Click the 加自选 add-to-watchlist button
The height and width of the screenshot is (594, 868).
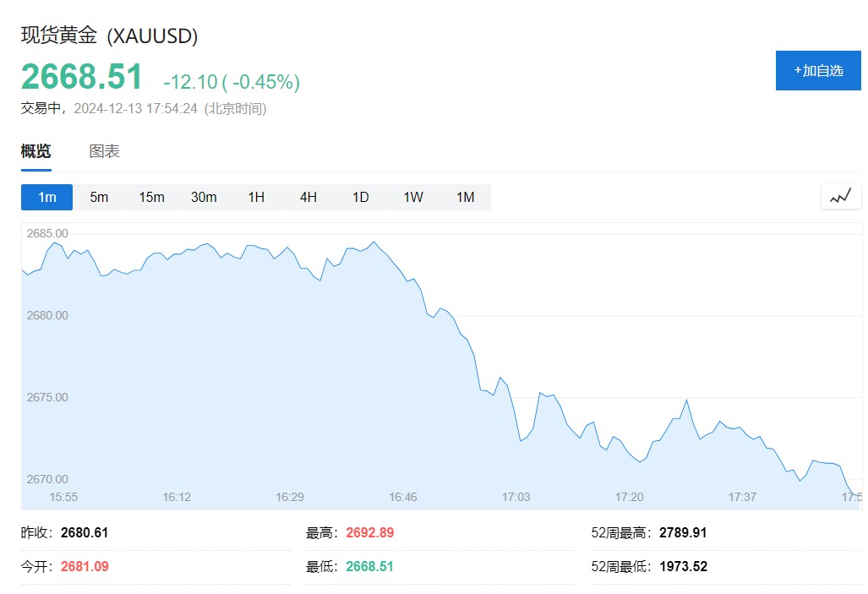[x=818, y=70]
